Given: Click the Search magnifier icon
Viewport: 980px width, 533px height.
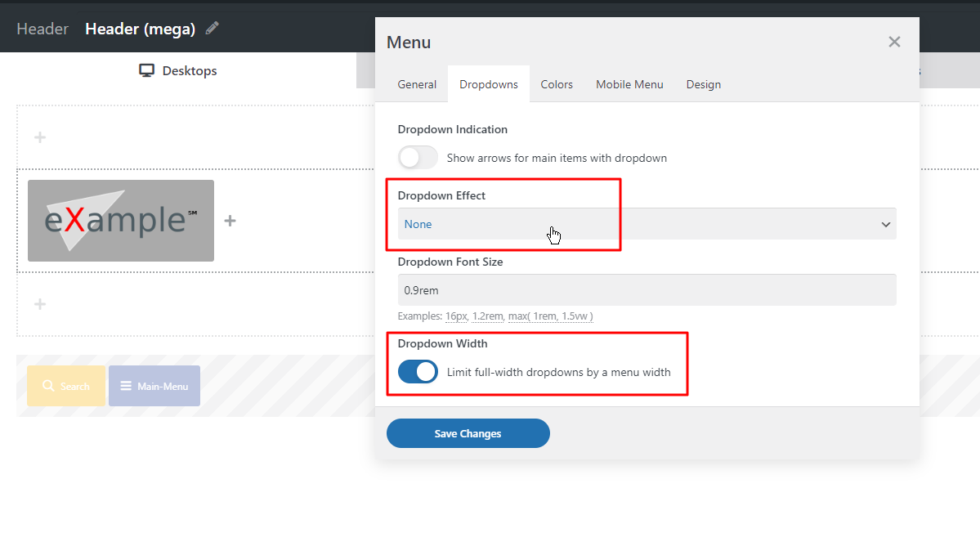Looking at the screenshot, I should tap(48, 386).
